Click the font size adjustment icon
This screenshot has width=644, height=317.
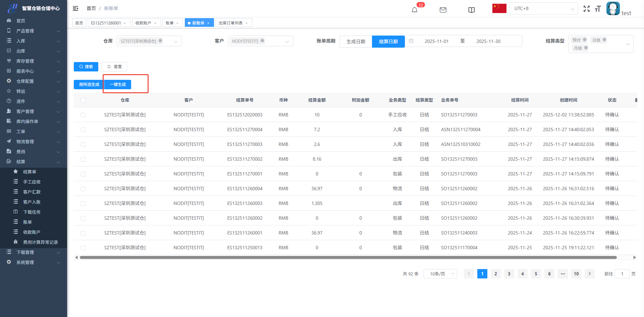[598, 9]
